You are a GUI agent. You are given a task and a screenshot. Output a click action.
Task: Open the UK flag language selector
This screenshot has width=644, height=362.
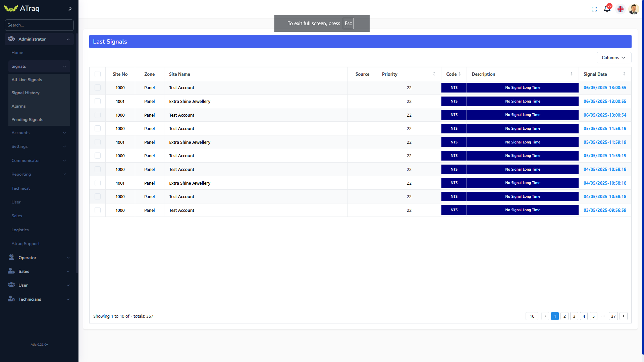tap(621, 9)
